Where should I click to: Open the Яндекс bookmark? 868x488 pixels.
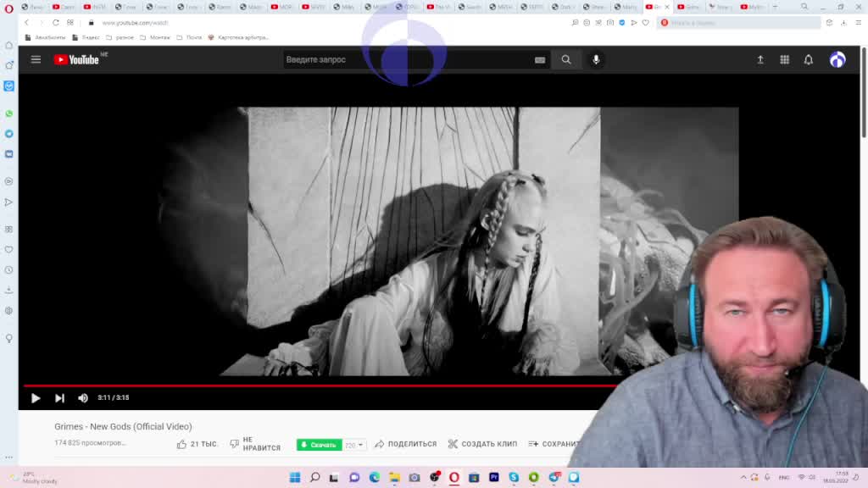86,37
